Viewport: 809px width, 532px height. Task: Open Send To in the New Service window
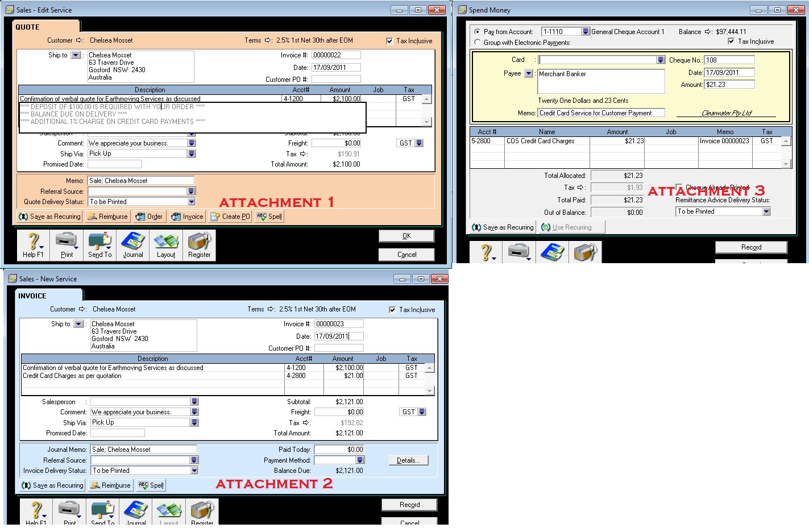[x=102, y=512]
